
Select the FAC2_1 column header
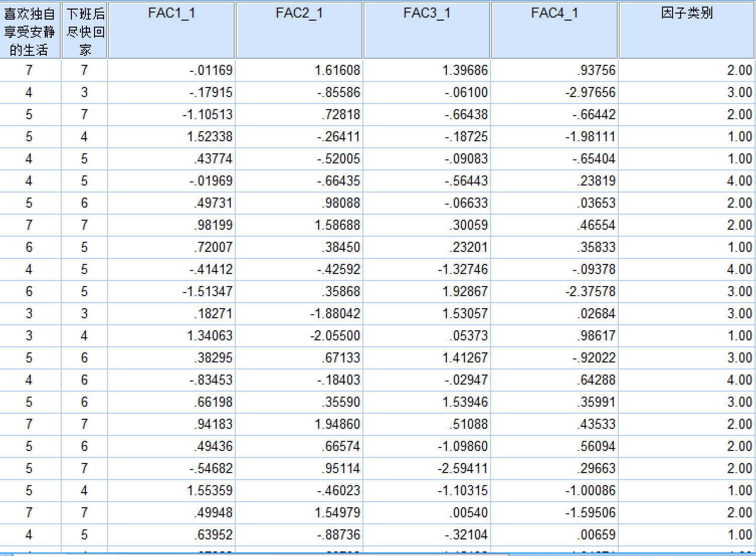pyautogui.click(x=299, y=30)
